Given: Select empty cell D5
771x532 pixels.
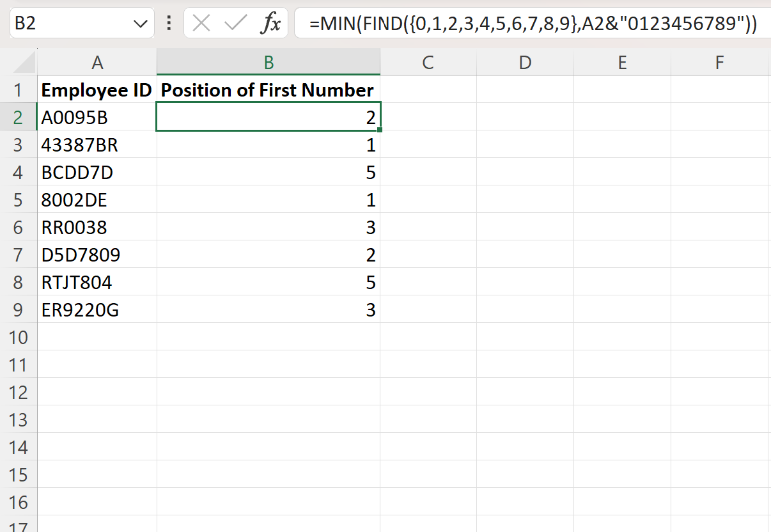Looking at the screenshot, I should (x=525, y=199).
